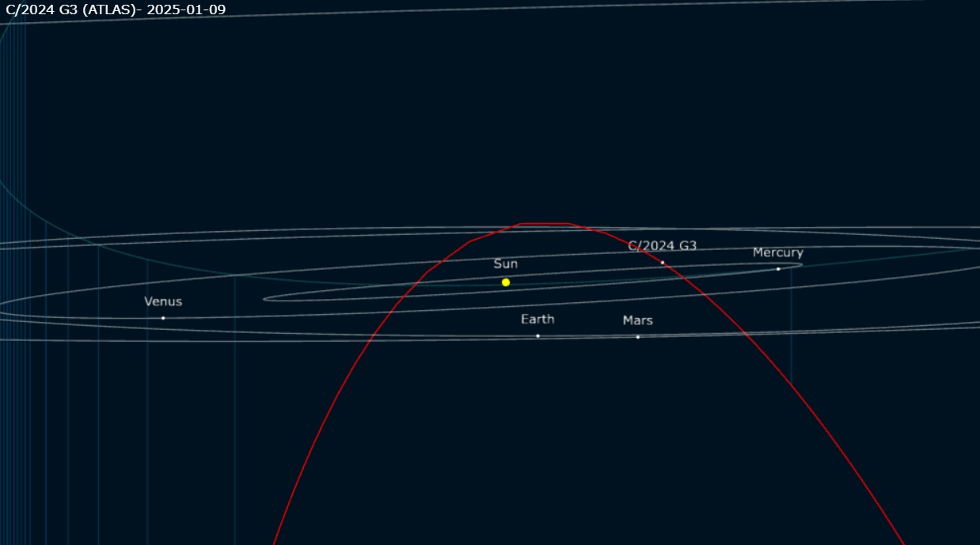Click the flat top of the red comet orbit
Image resolution: width=980 pixels, height=545 pixels.
(x=545, y=224)
